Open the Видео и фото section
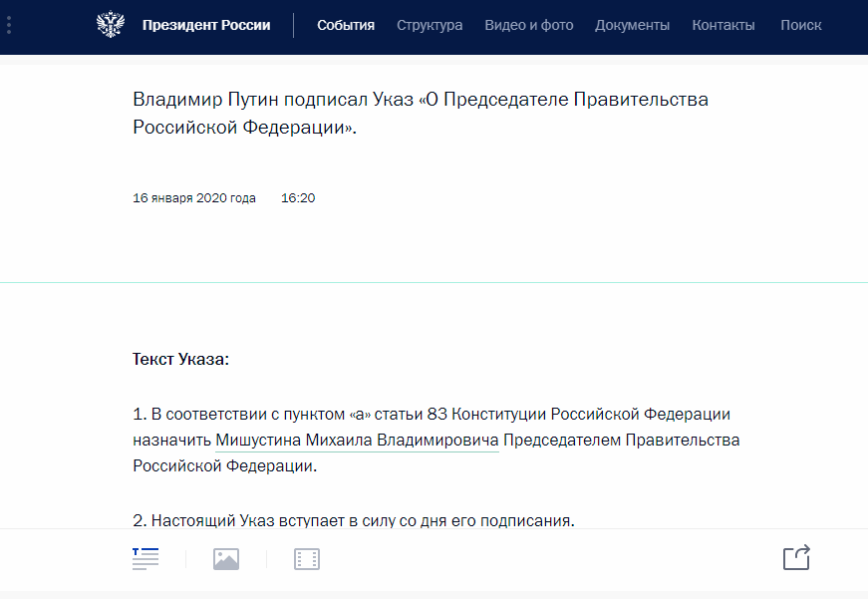Screen dimensions: 868x599 point(529,25)
